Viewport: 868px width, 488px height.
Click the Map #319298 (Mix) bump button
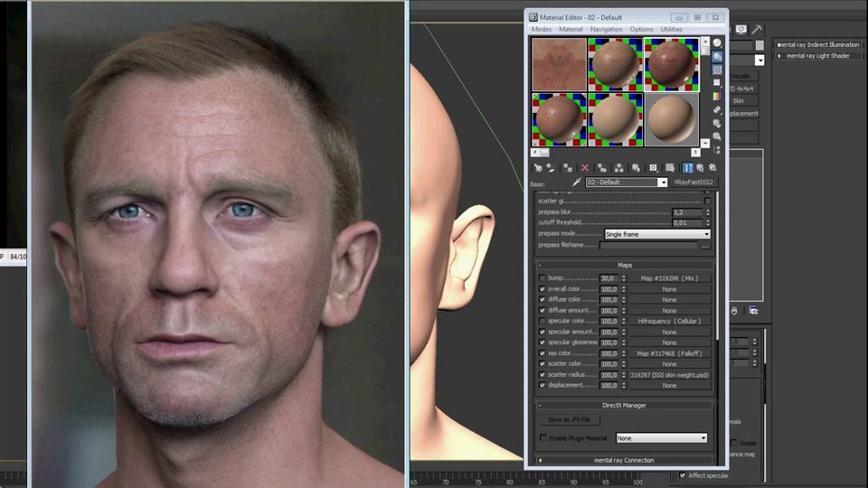point(669,278)
